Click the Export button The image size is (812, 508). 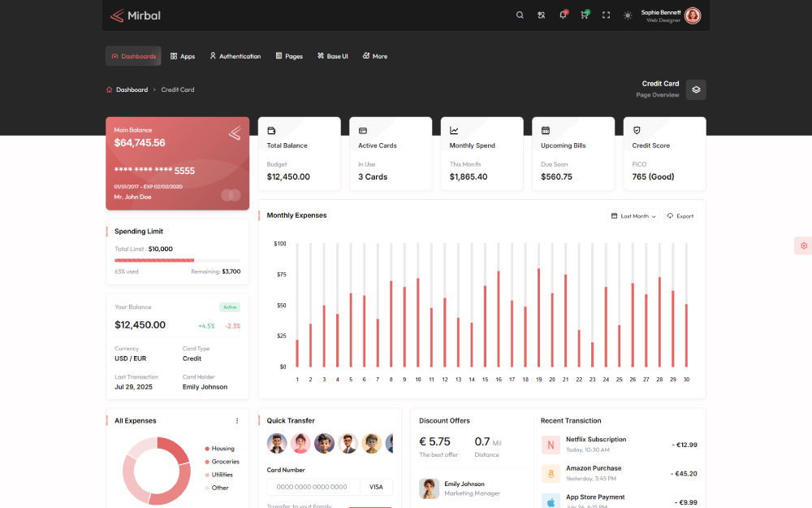pos(680,216)
